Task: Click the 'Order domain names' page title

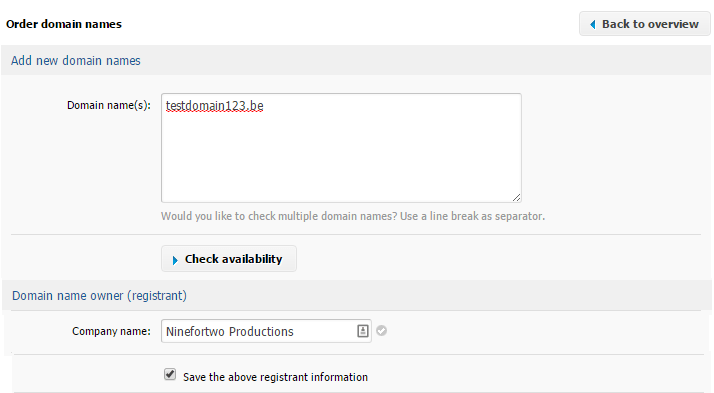Action: pos(64,24)
